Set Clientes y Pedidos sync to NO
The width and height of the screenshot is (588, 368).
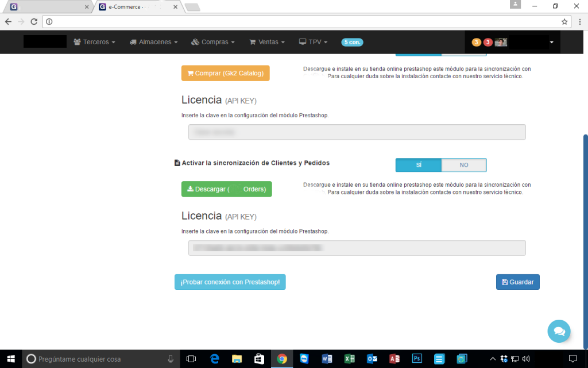point(464,165)
